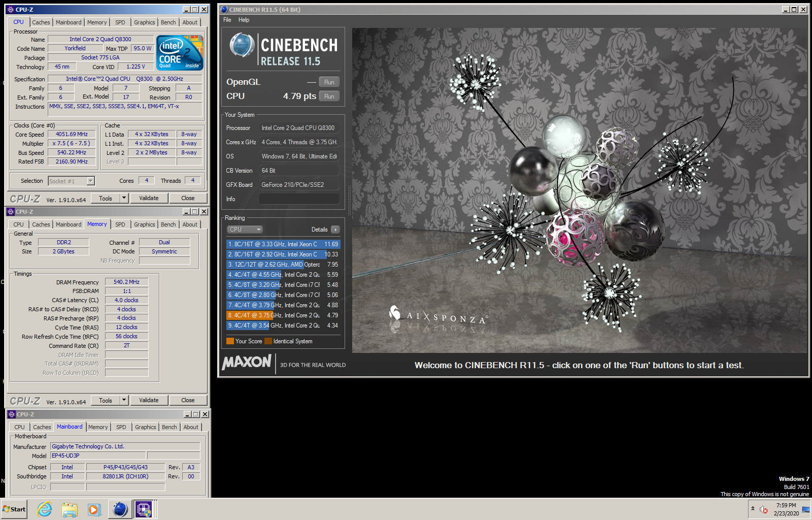Switch to Caches tab in top CPU-Z window
Viewport: 812px width, 520px height.
pyautogui.click(x=41, y=22)
